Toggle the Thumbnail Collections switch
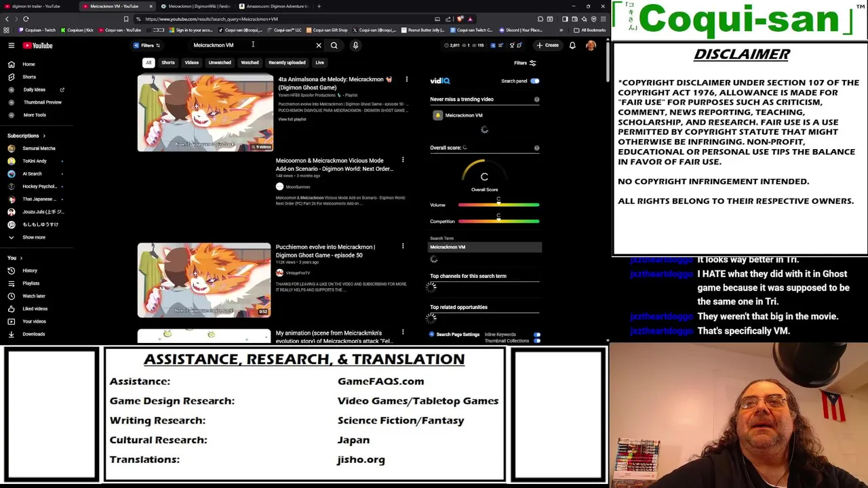 (536, 341)
